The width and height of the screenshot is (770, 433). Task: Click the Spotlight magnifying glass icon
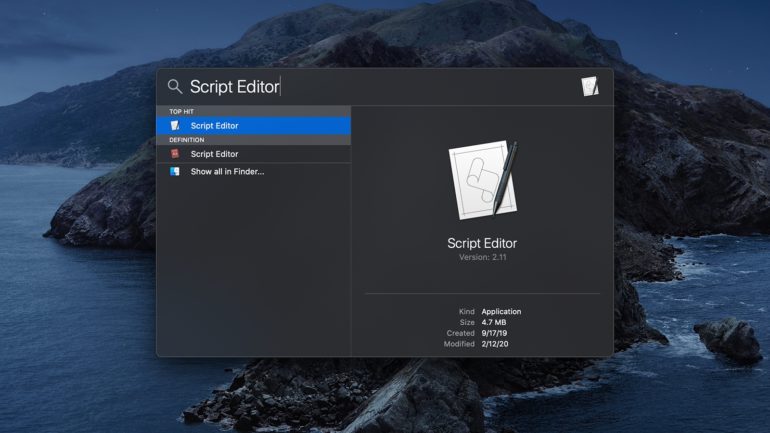pos(175,86)
